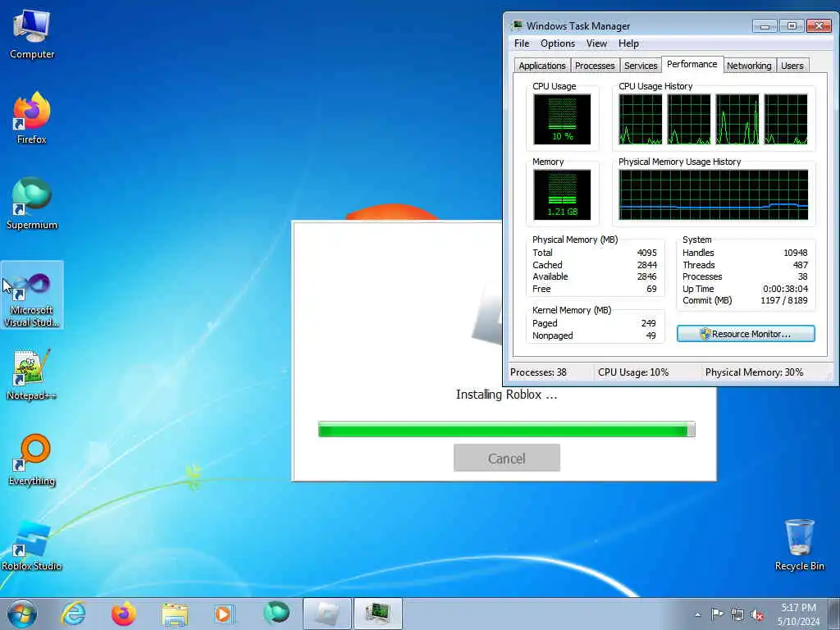Screen dimensions: 840x630
Task: Click the 'Installing Roblox ...' status text
Action: tap(506, 395)
